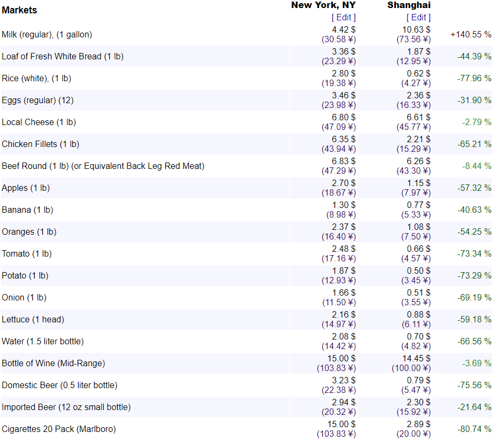Click the Water (1.5 liter bottle) label

pyautogui.click(x=43, y=342)
